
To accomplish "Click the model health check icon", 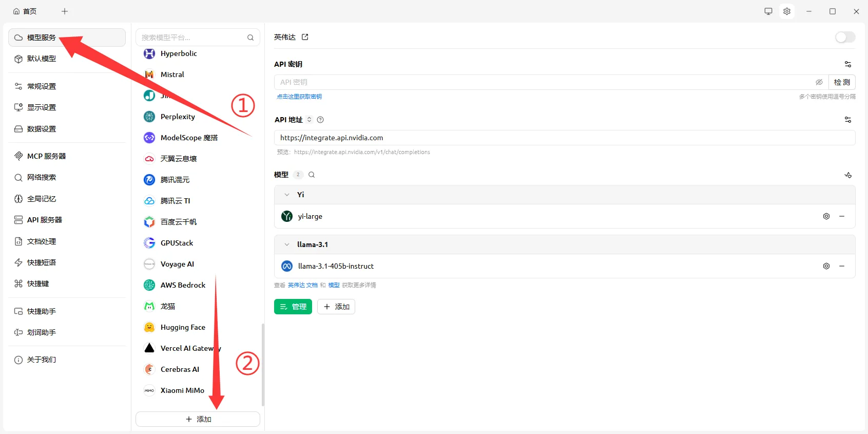I will [x=847, y=175].
